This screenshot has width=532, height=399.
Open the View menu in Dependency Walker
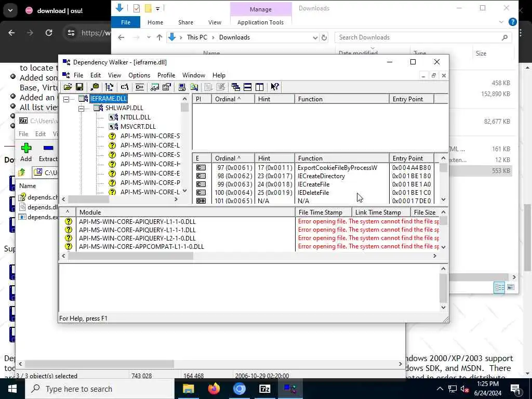tap(115, 75)
